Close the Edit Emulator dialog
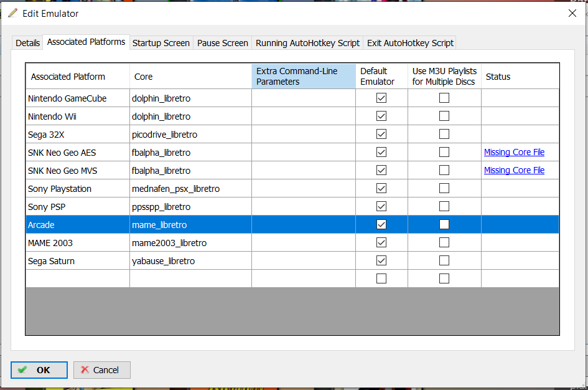This screenshot has width=588, height=390. click(572, 13)
